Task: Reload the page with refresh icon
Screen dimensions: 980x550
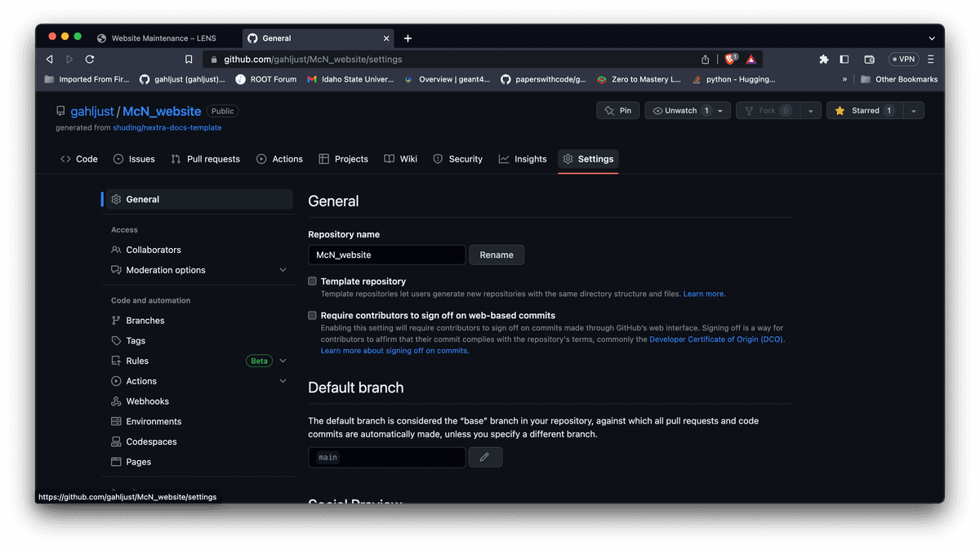Action: pos(90,60)
